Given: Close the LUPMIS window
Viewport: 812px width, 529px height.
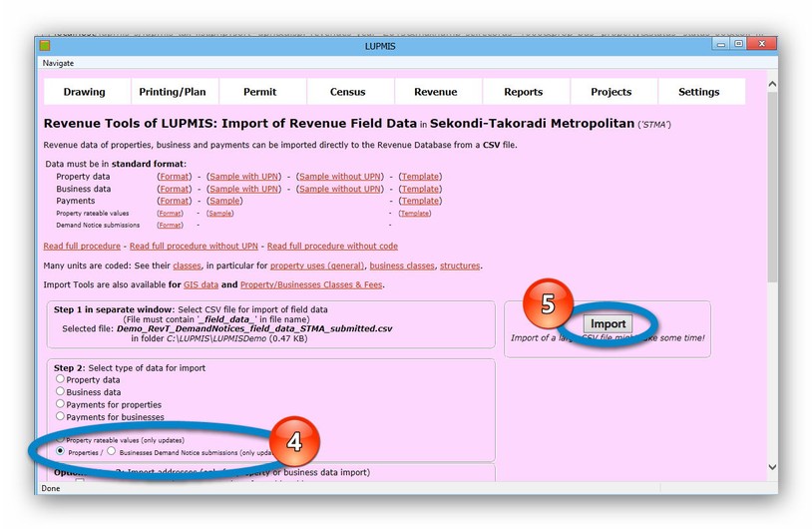Looking at the screenshot, I should 761,45.
